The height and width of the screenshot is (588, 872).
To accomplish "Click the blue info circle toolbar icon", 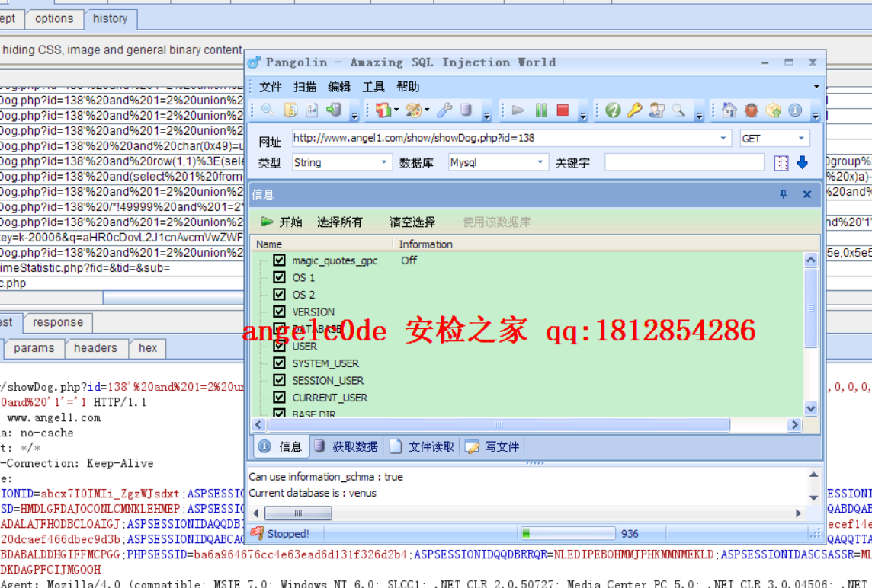I will [x=795, y=110].
